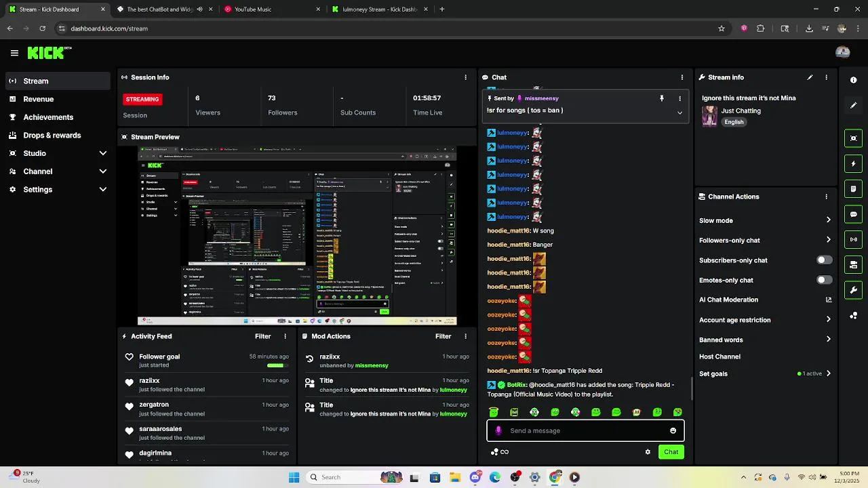The height and width of the screenshot is (488, 868).
Task: Open AI Chat Moderation external link icon
Action: coord(828,300)
